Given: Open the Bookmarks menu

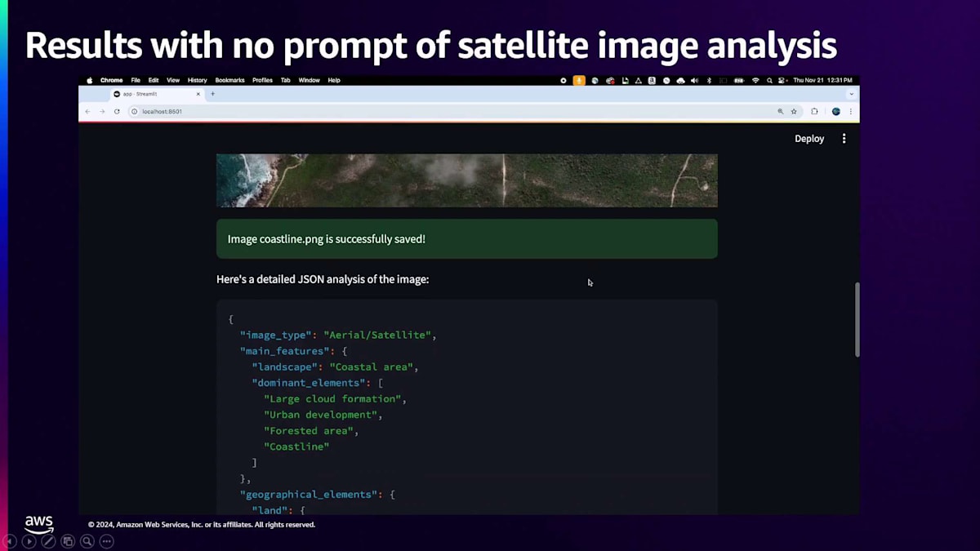Looking at the screenshot, I should [x=229, y=80].
